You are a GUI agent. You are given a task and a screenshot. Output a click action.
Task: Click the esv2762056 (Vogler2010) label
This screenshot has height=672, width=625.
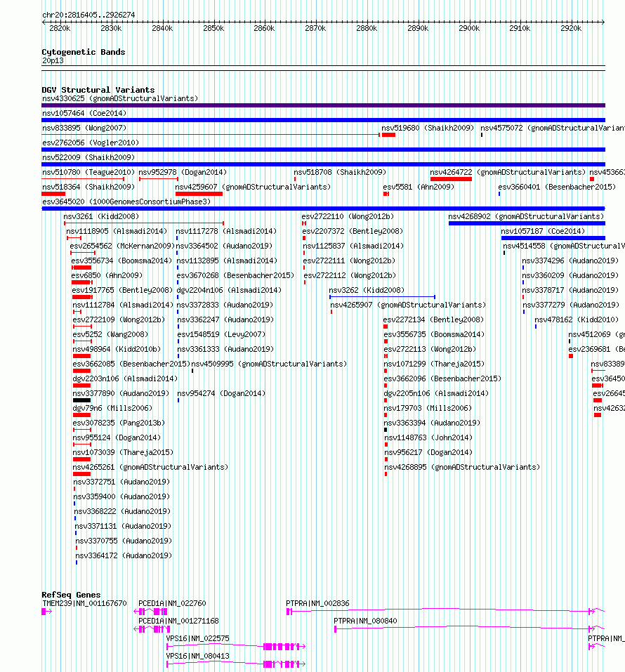click(91, 143)
